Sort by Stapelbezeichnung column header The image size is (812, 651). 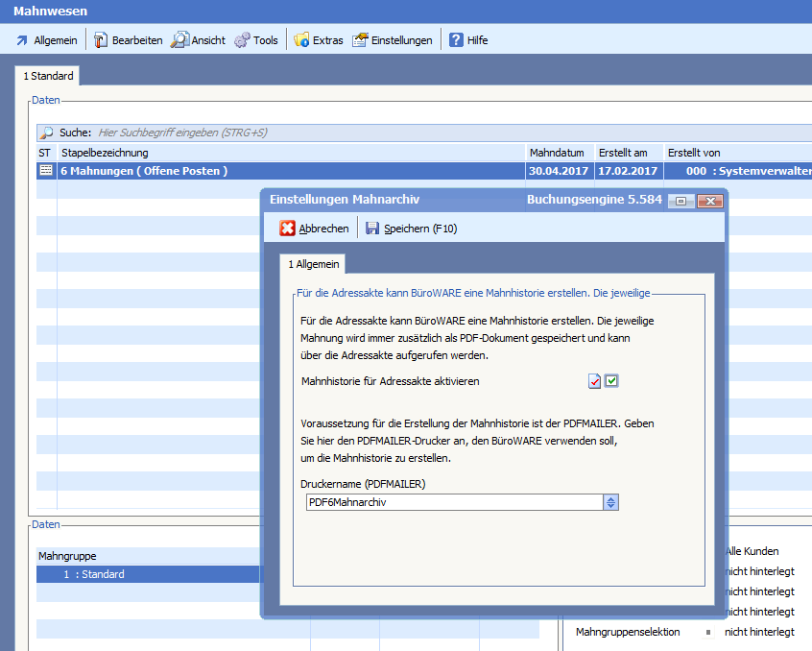click(288, 153)
